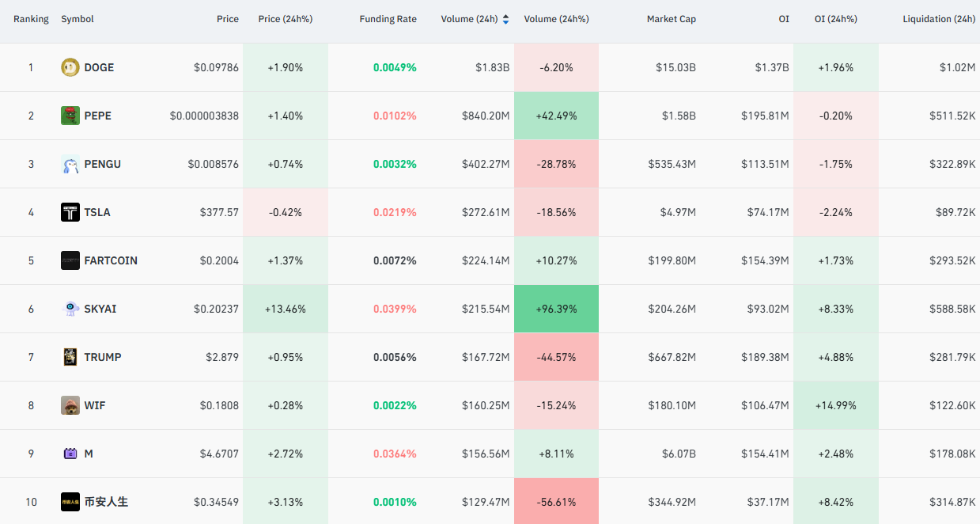Open the SKYAI symbol link
Viewport: 980px width, 524px height.
pyautogui.click(x=100, y=309)
